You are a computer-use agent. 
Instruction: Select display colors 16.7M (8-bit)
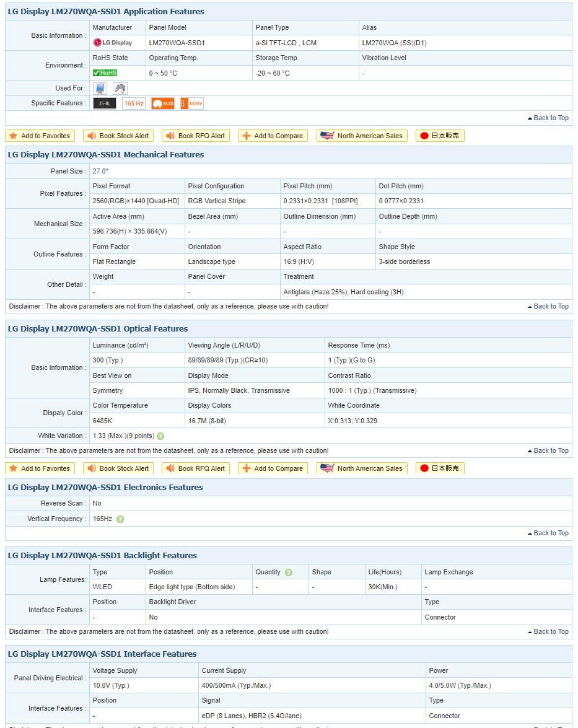point(207,421)
